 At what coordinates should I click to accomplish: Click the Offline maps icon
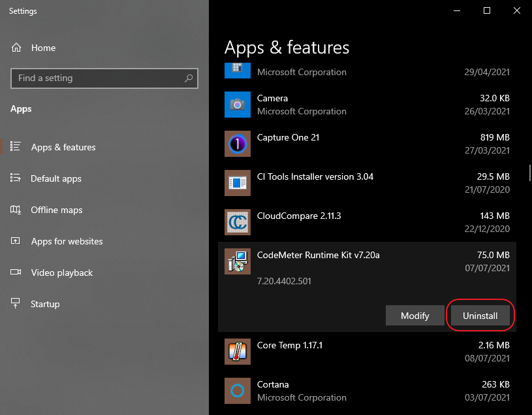[x=15, y=210]
